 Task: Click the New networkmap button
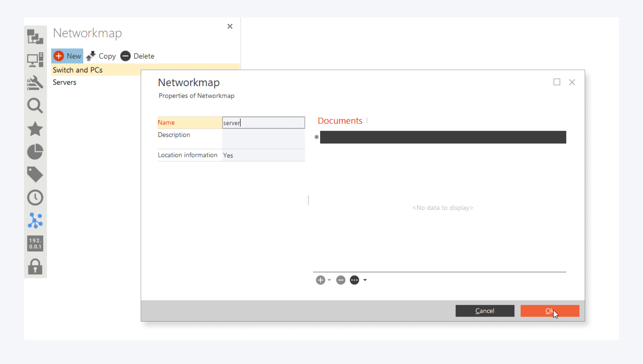pos(67,56)
